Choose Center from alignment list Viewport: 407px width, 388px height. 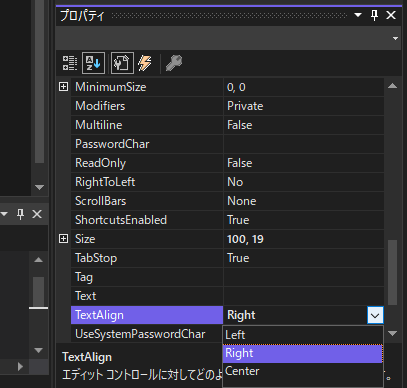(303, 371)
